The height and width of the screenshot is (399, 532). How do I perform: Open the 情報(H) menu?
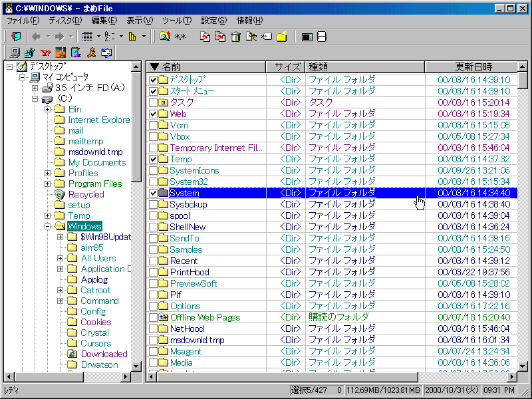click(x=249, y=21)
